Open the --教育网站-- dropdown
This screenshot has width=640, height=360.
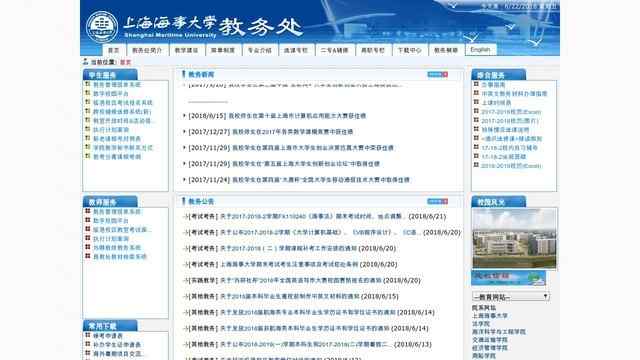pos(511,297)
